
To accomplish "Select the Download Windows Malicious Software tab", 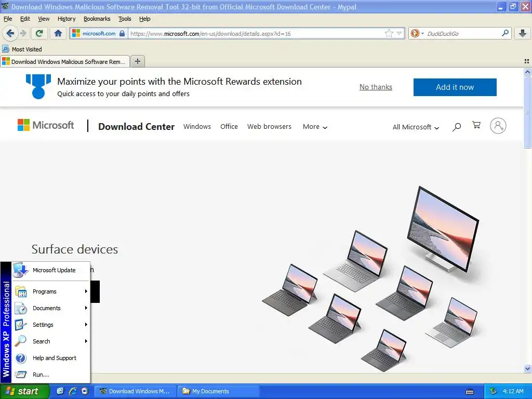I will click(65, 61).
